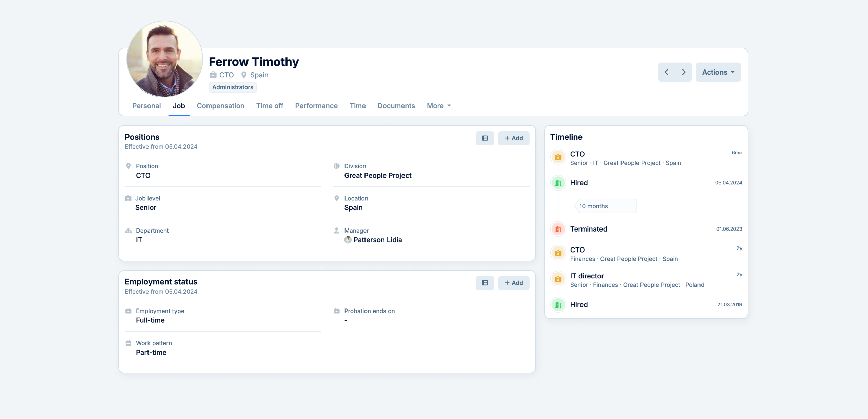The image size is (868, 419).
Task: Open the Actions dropdown menu
Action: pyautogui.click(x=718, y=72)
